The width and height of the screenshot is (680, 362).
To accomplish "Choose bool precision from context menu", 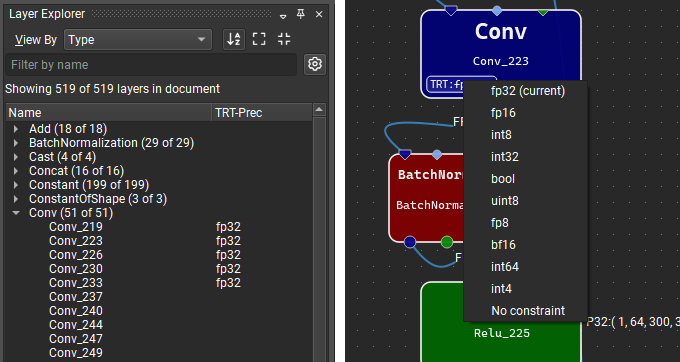I will point(526,179).
